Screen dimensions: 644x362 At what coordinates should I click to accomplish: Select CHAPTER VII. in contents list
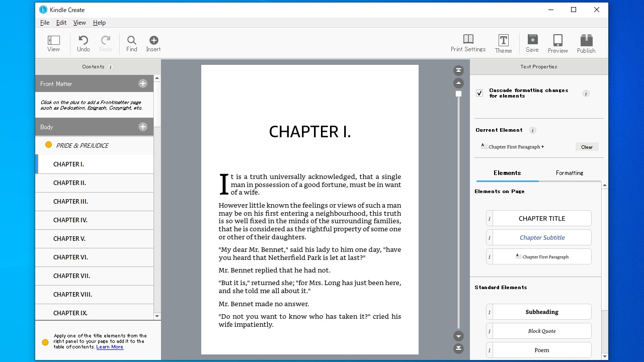coord(95,276)
